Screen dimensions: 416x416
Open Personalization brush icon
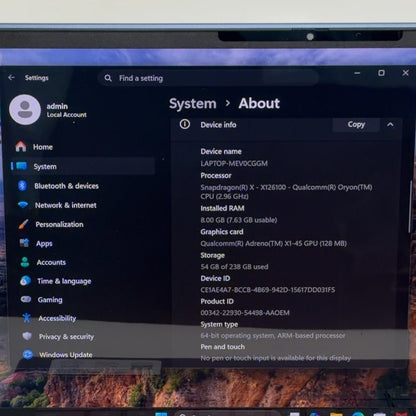tap(23, 224)
